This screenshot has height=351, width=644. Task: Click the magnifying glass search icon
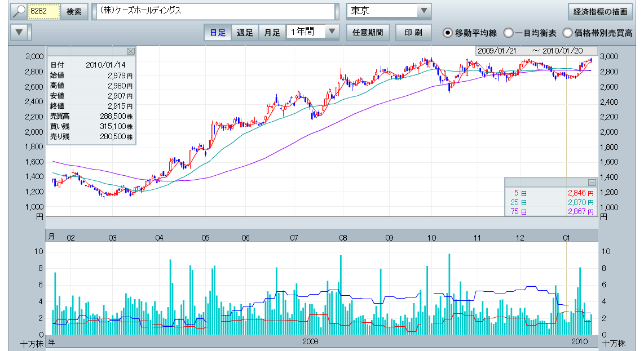19,11
